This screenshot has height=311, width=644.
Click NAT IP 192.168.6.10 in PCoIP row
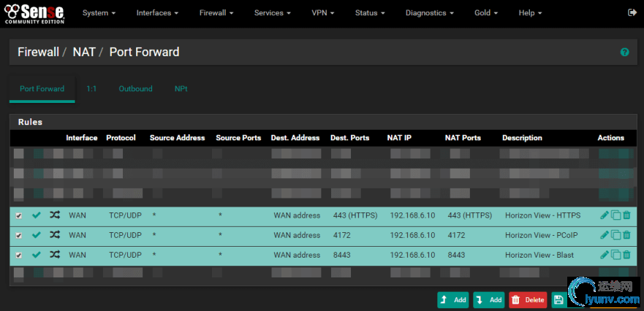(412, 235)
